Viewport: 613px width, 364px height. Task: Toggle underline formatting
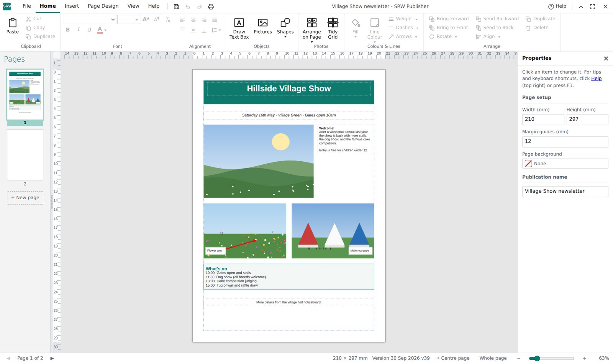click(x=89, y=30)
